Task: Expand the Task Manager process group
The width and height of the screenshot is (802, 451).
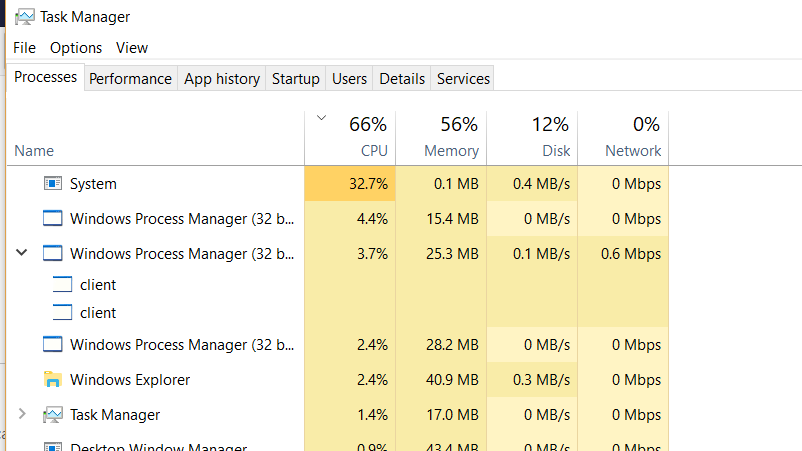Action: pyautogui.click(x=21, y=414)
